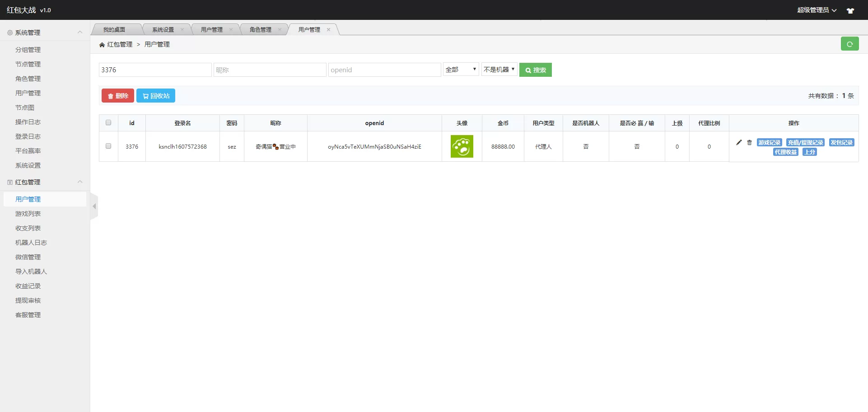Screen dimensions: 868x412
Task: Clear the 3376 id search field
Action: click(x=155, y=70)
